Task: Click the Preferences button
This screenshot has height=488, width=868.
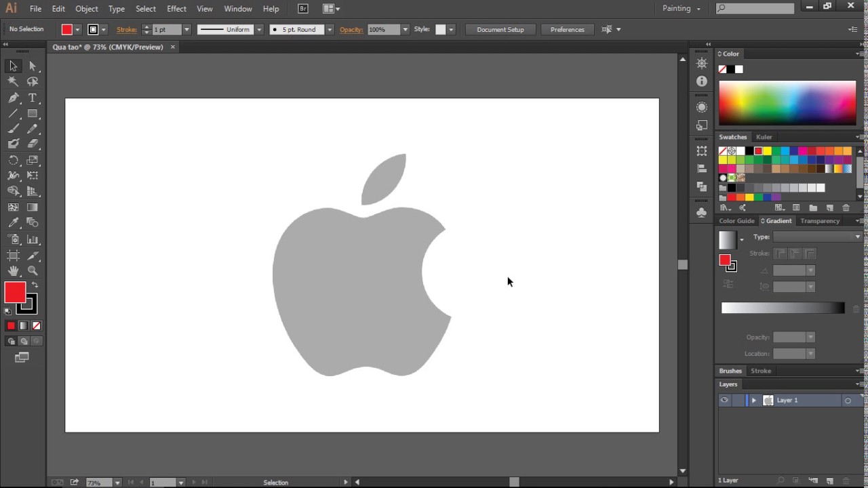Action: pos(567,30)
